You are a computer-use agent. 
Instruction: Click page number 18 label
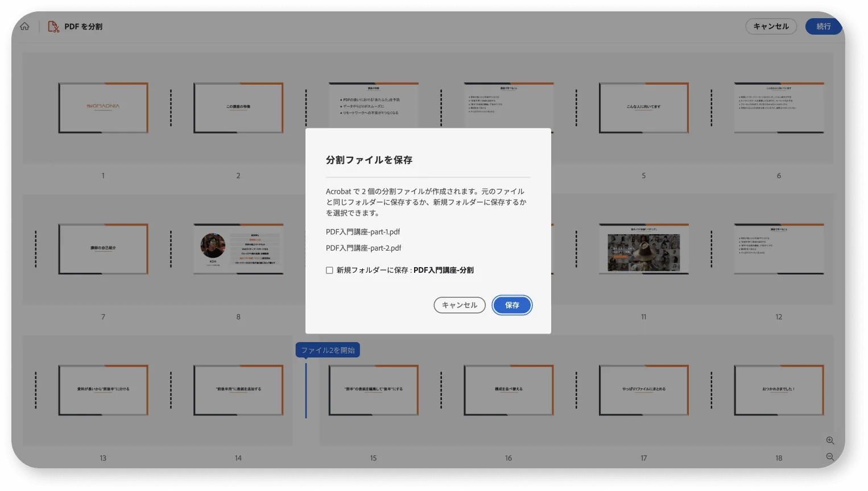click(x=779, y=458)
